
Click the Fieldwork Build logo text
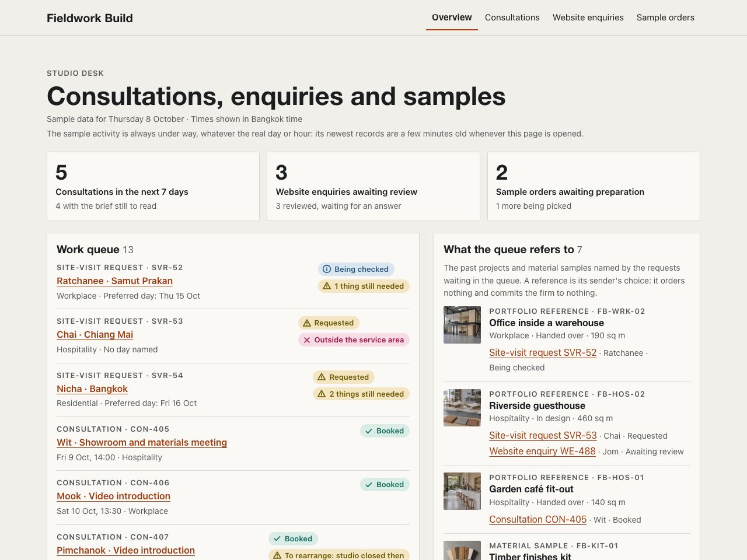90,18
